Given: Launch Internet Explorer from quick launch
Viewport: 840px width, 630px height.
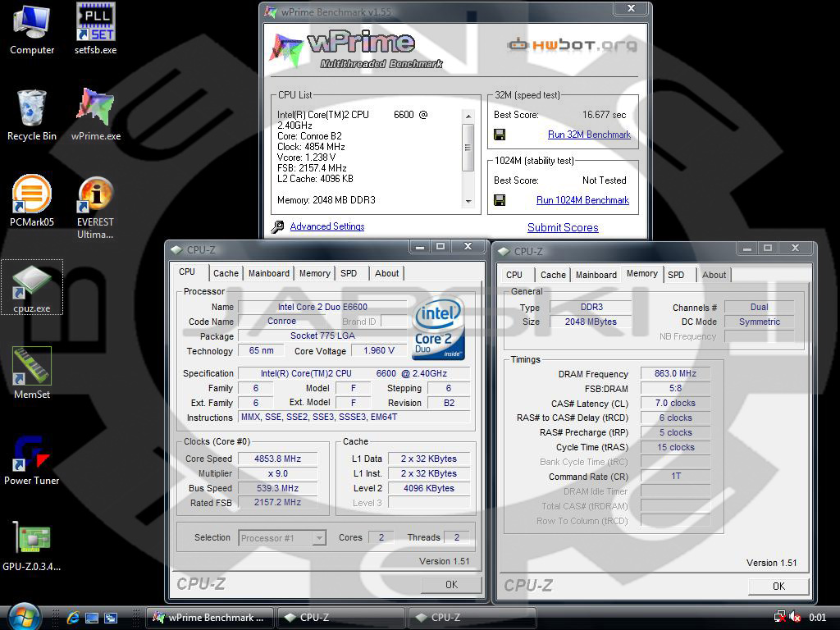Looking at the screenshot, I should pyautogui.click(x=73, y=618).
